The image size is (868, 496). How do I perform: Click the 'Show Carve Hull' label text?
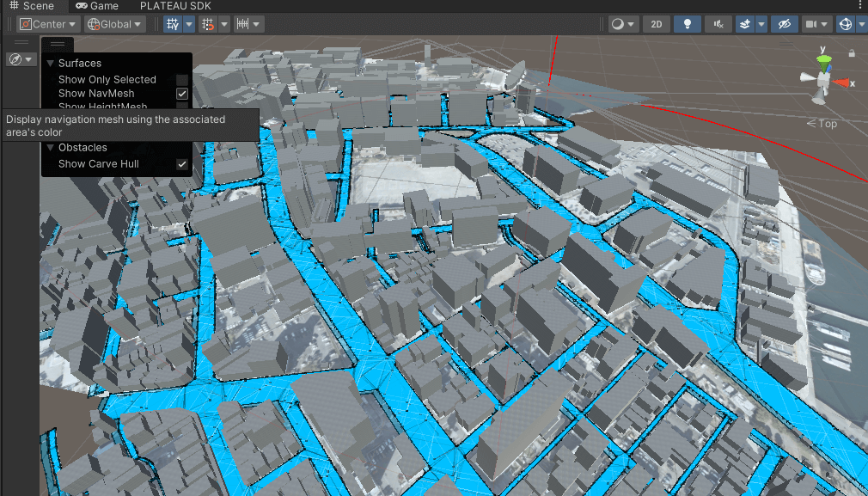pyautogui.click(x=99, y=164)
